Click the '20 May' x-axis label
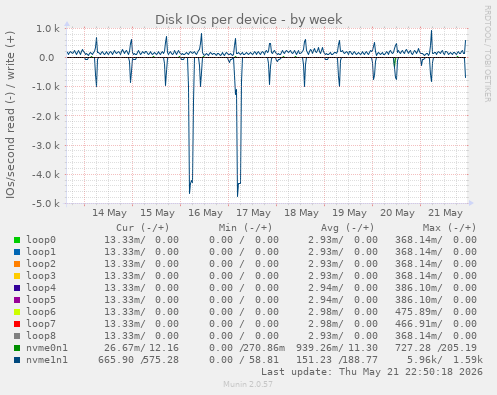This screenshot has width=497, height=395. click(397, 213)
